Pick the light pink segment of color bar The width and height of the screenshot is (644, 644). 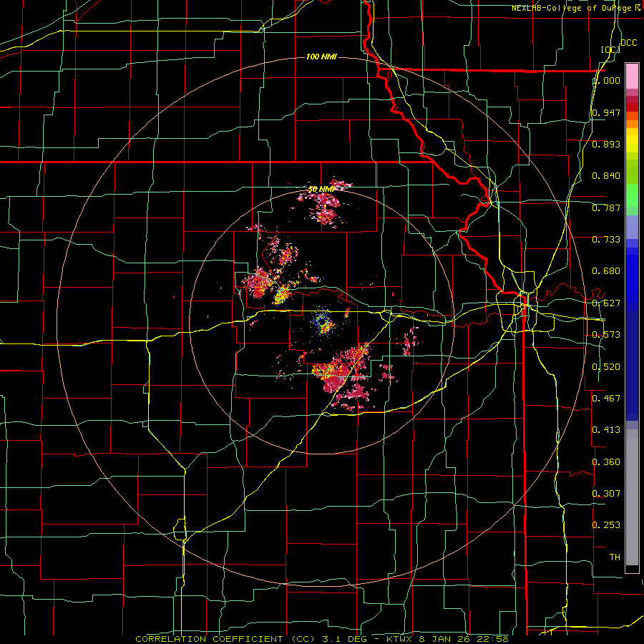[632, 76]
